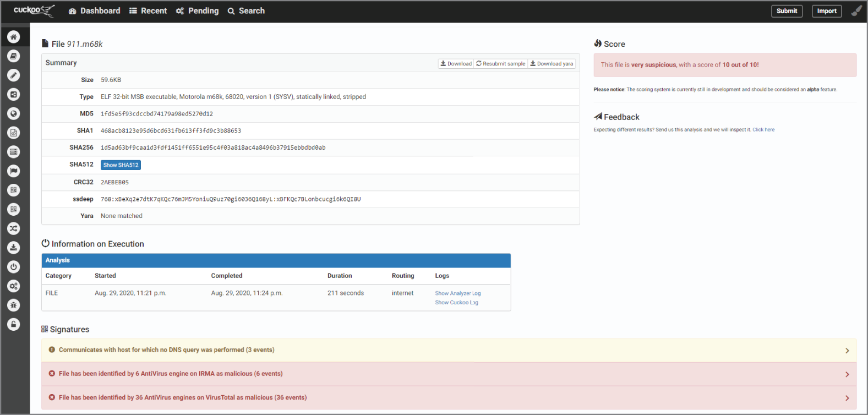Download the sample file

pos(456,64)
